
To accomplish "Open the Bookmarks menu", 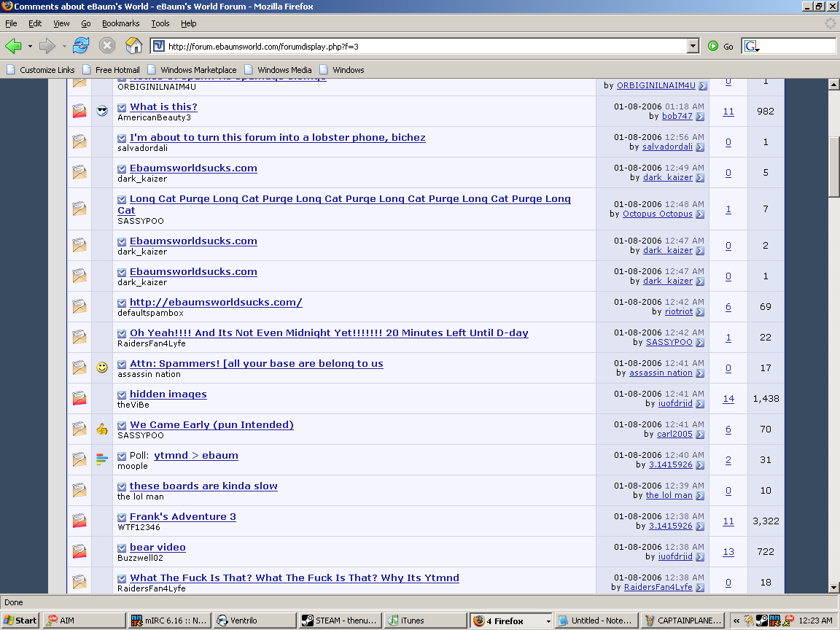I will coord(120,23).
